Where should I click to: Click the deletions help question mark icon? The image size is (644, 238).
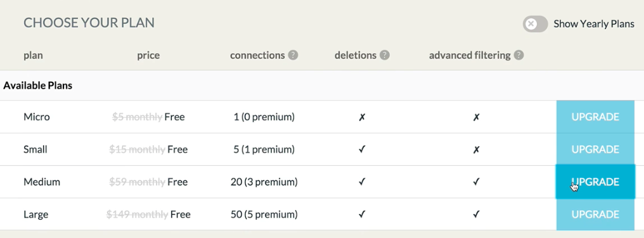(384, 55)
